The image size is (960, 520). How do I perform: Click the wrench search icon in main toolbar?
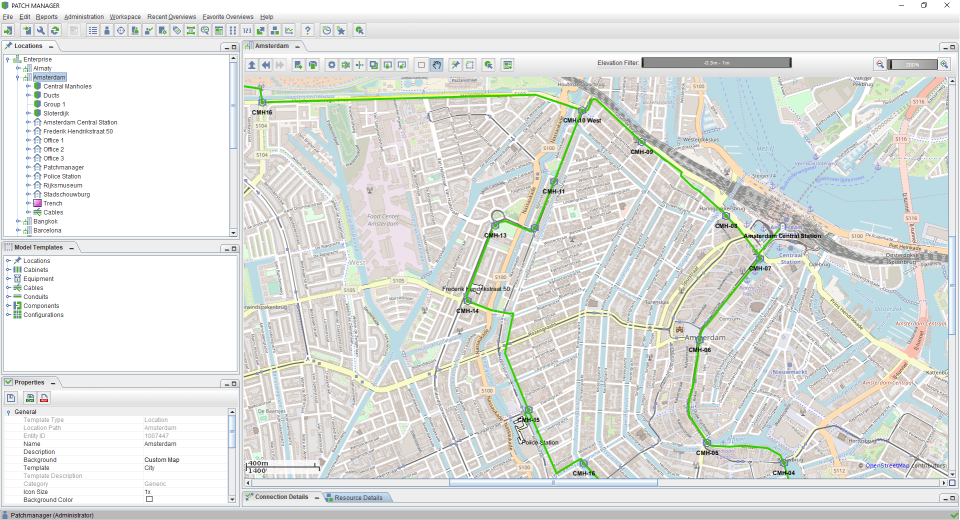coord(41,31)
